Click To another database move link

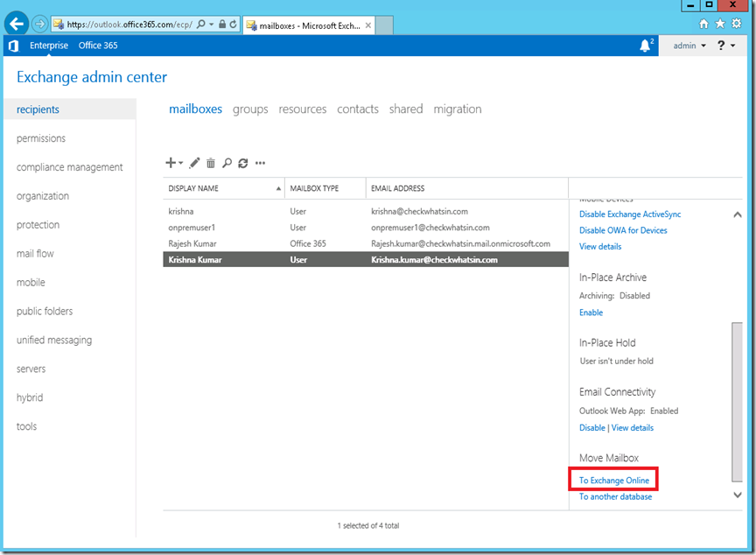(615, 496)
